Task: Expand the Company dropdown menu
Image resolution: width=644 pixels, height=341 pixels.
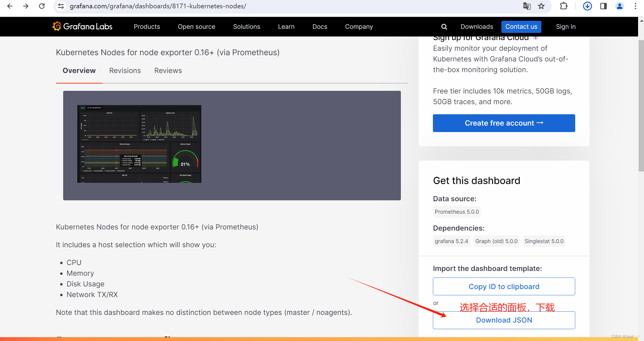Action: (359, 26)
